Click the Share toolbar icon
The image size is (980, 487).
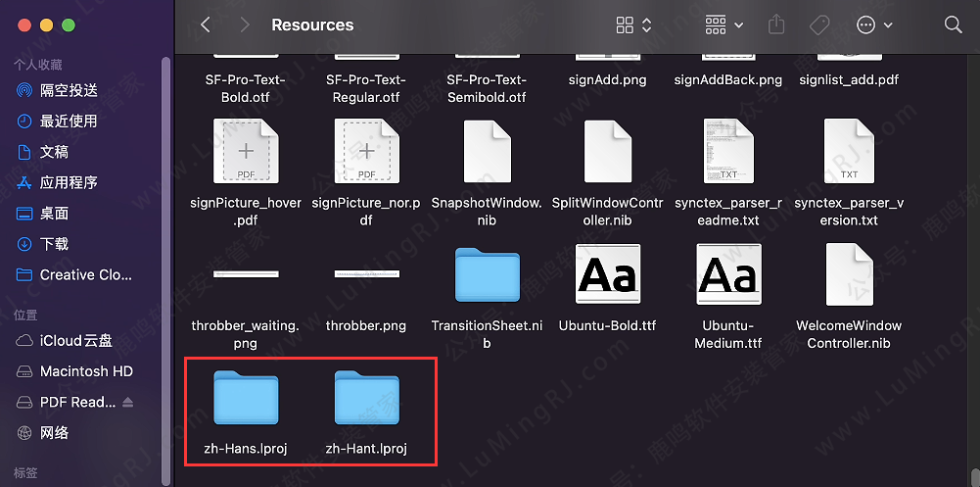tap(776, 24)
